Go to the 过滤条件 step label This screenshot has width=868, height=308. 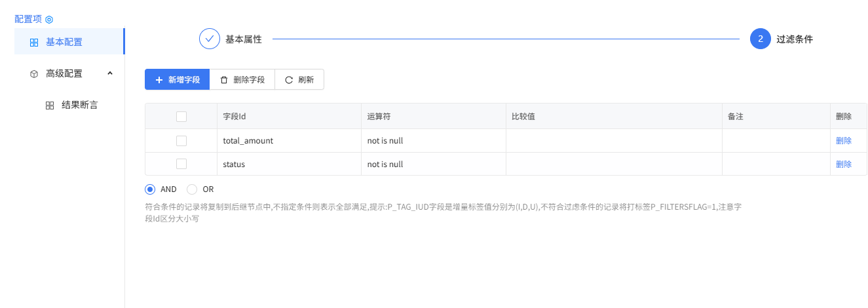795,39
